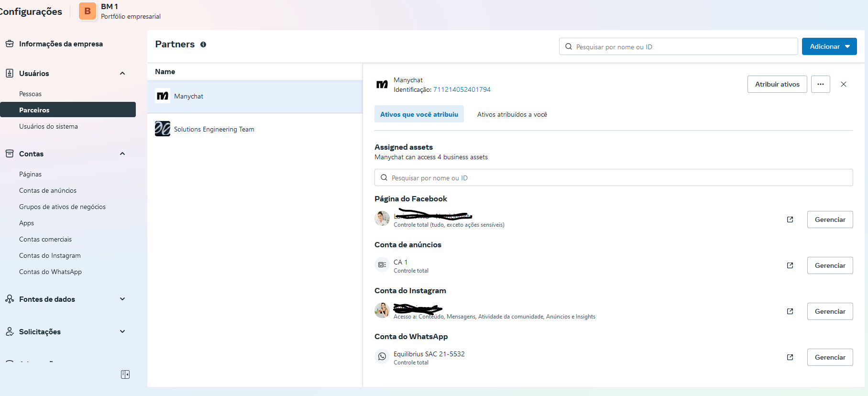The height and width of the screenshot is (396, 868).
Task: Click the Solicitações person icon
Action: click(x=10, y=331)
